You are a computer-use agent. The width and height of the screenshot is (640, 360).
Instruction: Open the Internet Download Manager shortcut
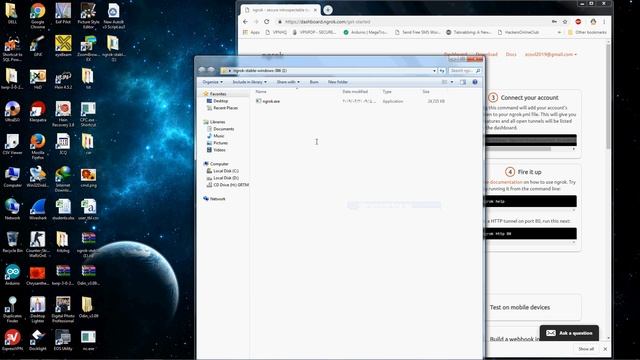[63, 179]
